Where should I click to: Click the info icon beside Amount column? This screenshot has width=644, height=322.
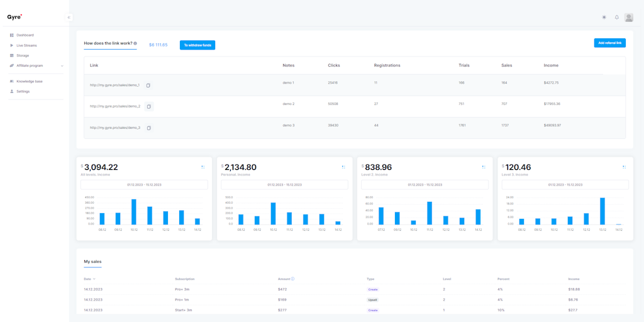[292, 279]
